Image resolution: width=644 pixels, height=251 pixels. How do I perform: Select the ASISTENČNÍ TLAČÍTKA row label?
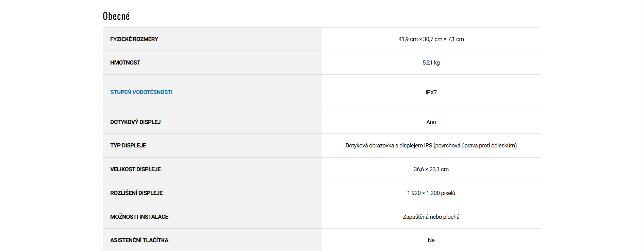(x=139, y=240)
